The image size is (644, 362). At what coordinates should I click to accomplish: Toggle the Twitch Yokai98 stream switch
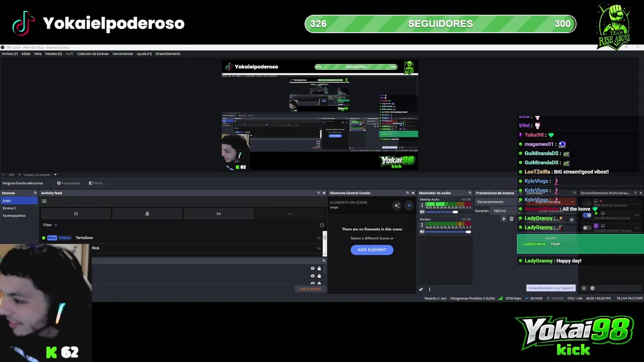coord(587,228)
